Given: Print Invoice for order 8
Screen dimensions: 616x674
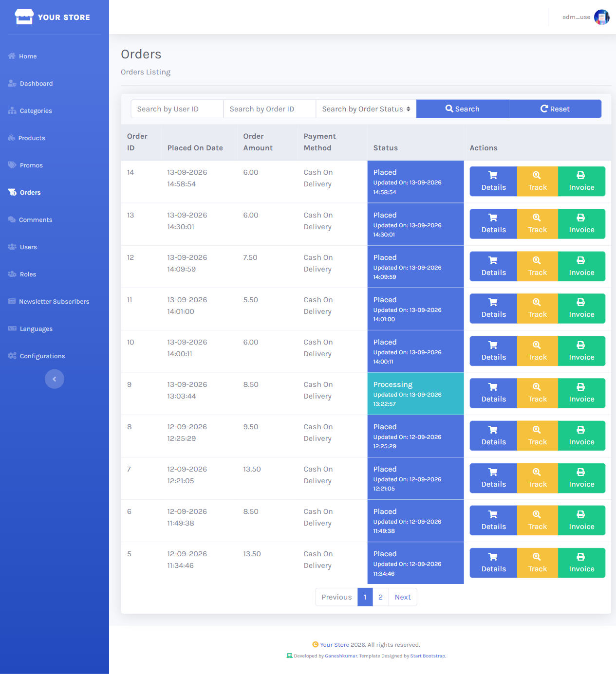Looking at the screenshot, I should click(581, 436).
